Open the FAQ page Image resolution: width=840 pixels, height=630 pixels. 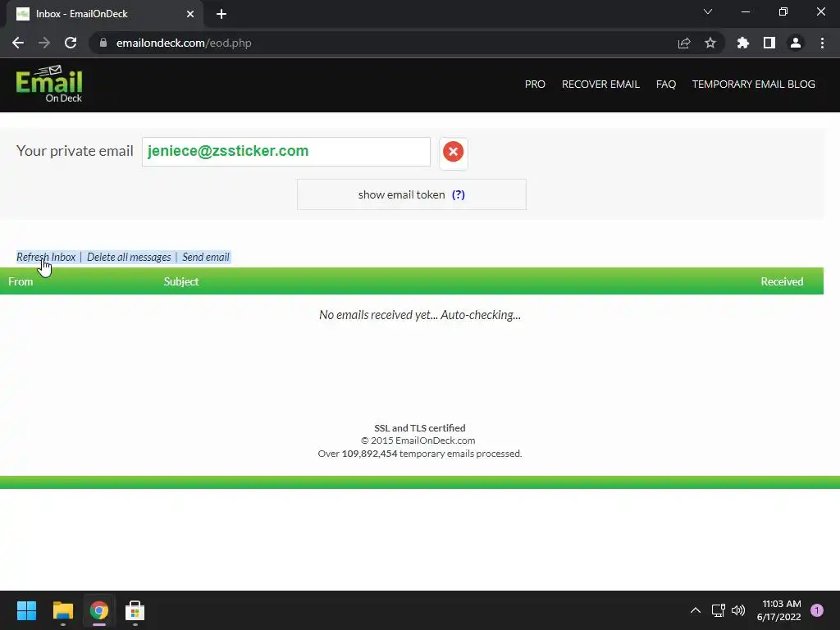pyautogui.click(x=666, y=84)
